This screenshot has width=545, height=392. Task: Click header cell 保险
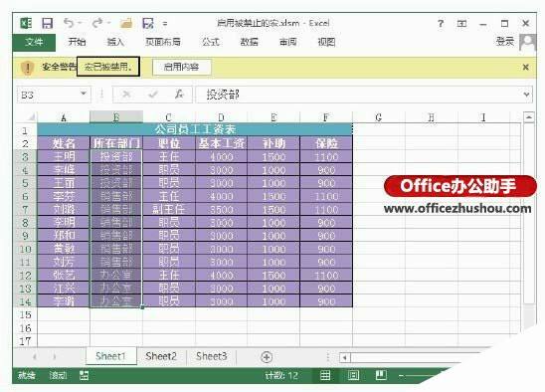pos(326,143)
